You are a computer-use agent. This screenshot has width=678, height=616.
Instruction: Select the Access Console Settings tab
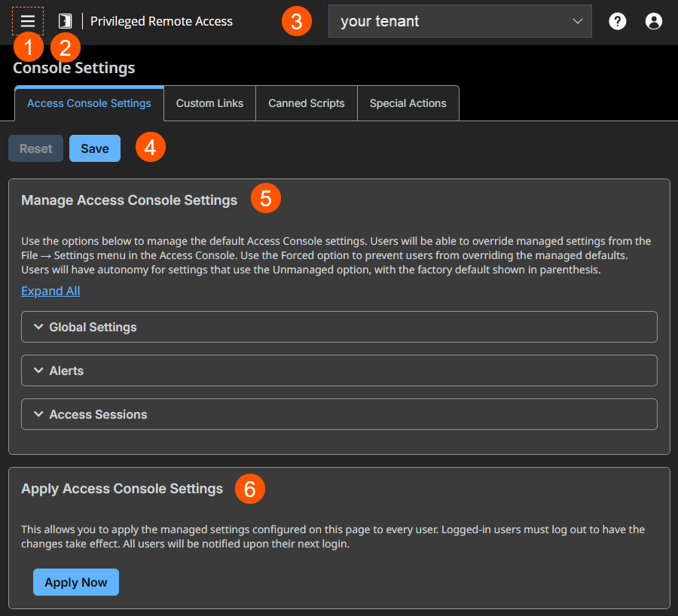point(88,103)
